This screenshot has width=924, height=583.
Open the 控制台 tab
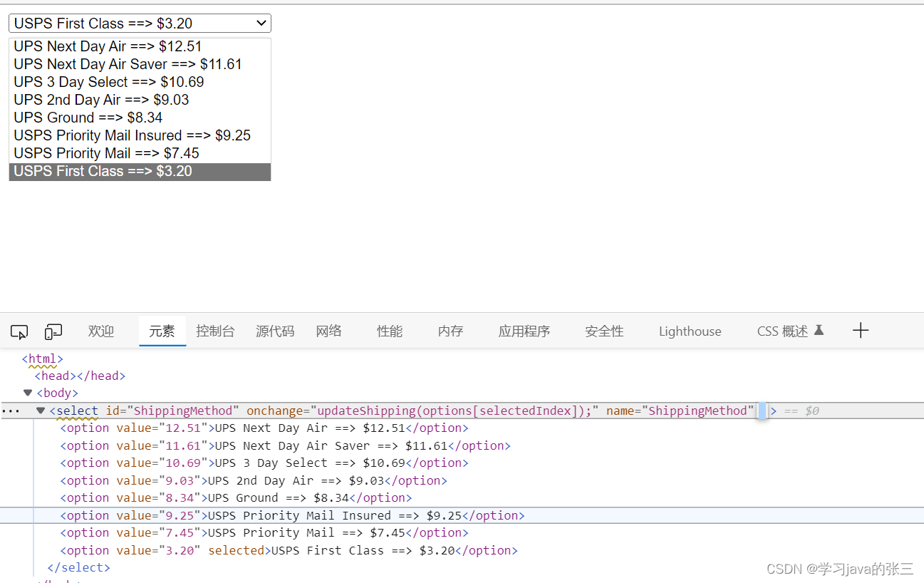[215, 331]
